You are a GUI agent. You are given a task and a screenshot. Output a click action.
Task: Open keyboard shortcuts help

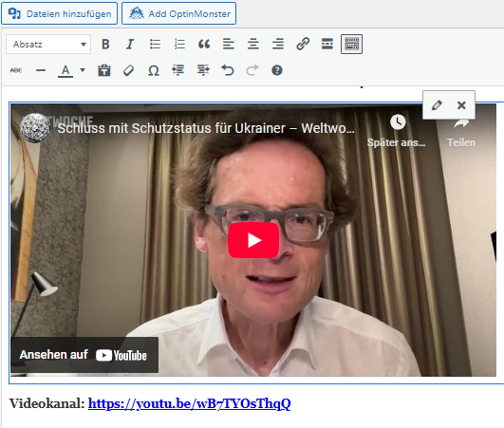(277, 70)
